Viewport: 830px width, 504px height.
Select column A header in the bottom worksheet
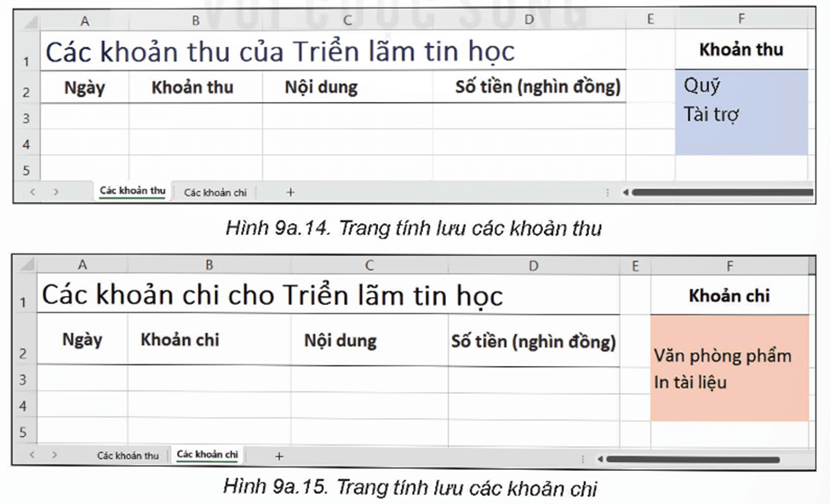(x=85, y=266)
